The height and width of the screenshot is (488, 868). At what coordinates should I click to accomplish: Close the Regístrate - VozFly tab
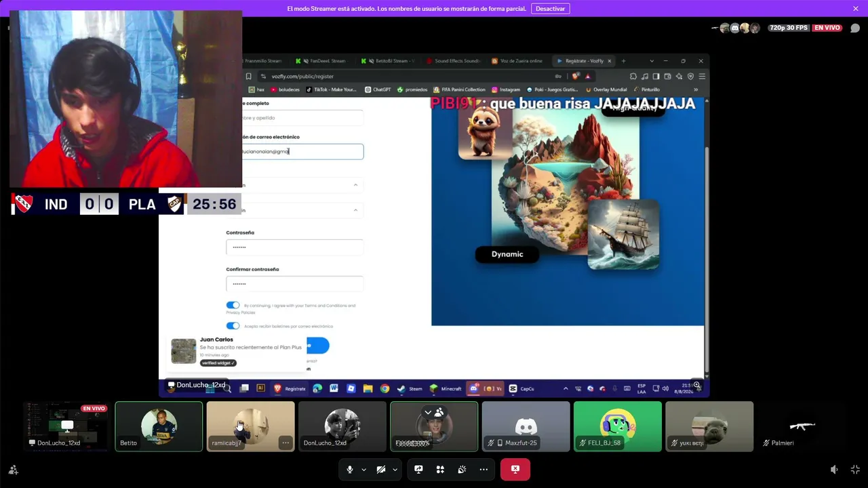[x=609, y=61]
